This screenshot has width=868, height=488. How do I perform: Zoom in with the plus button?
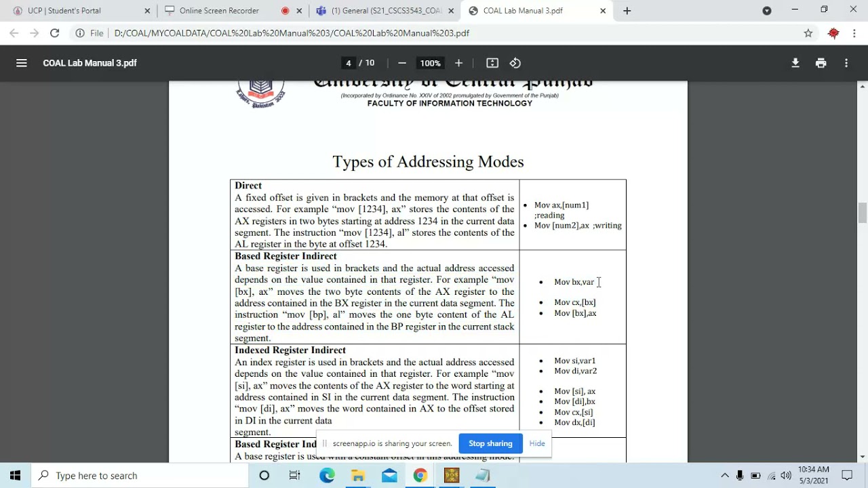pos(458,63)
